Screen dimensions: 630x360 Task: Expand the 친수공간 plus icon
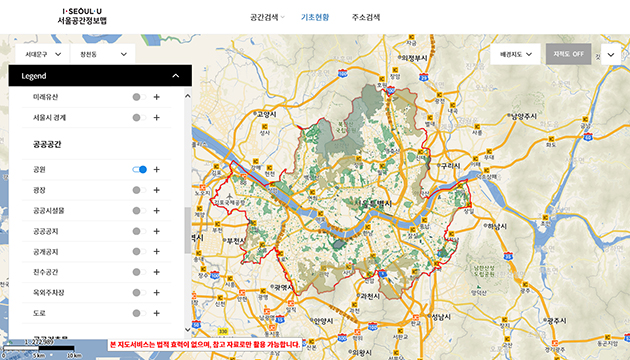coord(157,272)
